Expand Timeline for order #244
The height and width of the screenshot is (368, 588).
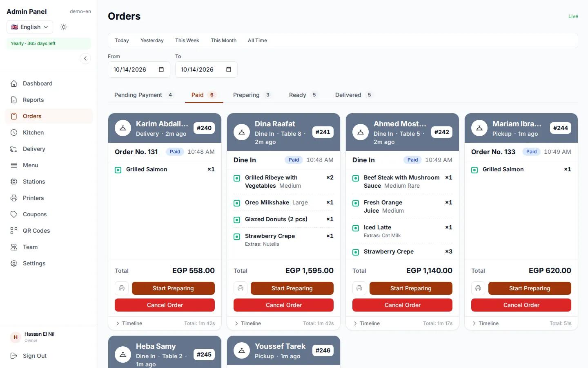[x=486, y=323]
